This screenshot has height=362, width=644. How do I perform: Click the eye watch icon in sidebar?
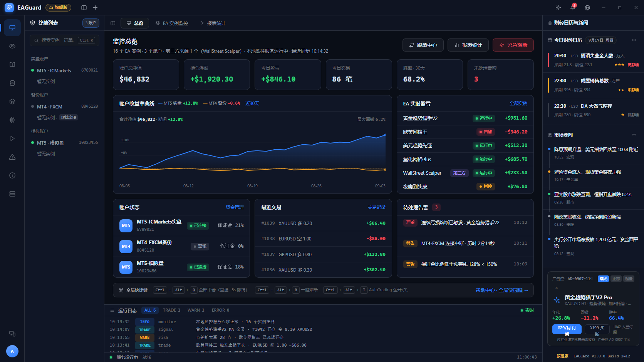coord(12,46)
